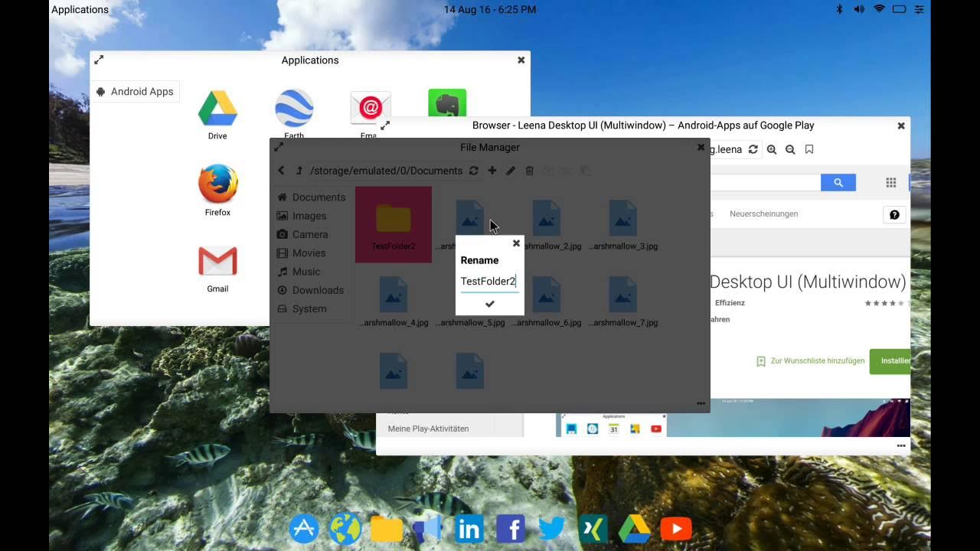Go back in File Manager
This screenshot has height=551, width=980.
(x=281, y=171)
